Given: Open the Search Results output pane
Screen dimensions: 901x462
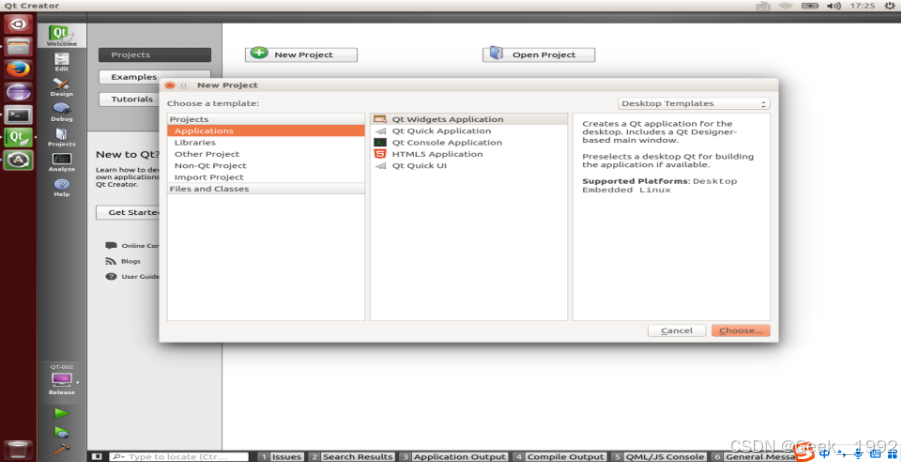Looking at the screenshot, I should [x=351, y=457].
